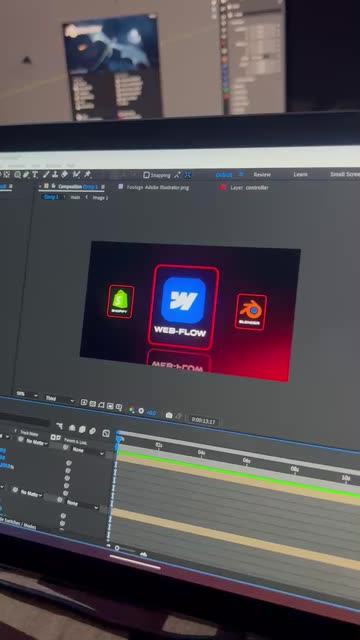Open the Graph Editor in the timeline
Viewport: 360px width, 640px height.
(x=106, y=433)
